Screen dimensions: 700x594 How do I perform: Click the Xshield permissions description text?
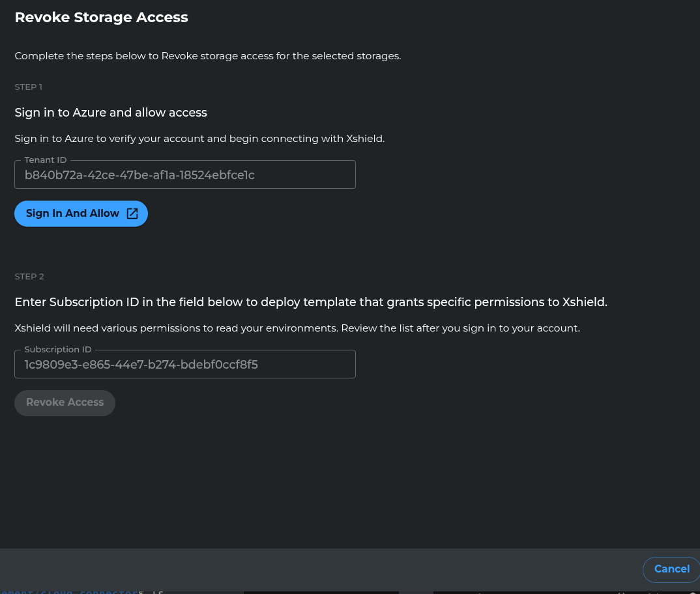pos(297,328)
